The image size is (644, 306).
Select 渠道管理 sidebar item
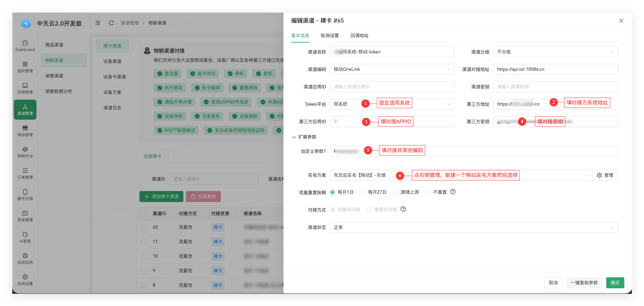coord(25,110)
